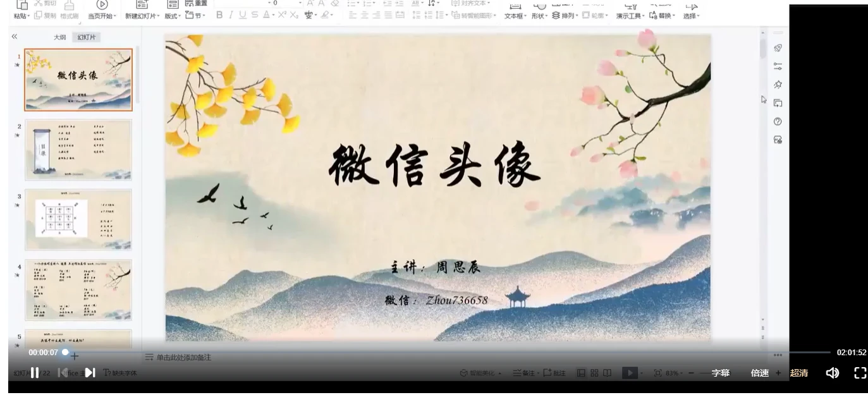The image size is (868, 395).
Task: Open the 选择 select menu
Action: [x=691, y=16]
